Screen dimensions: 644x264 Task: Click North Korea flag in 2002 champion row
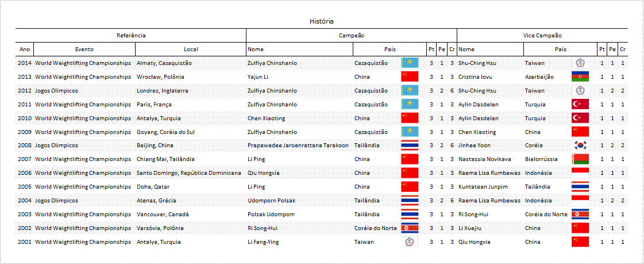(410, 228)
